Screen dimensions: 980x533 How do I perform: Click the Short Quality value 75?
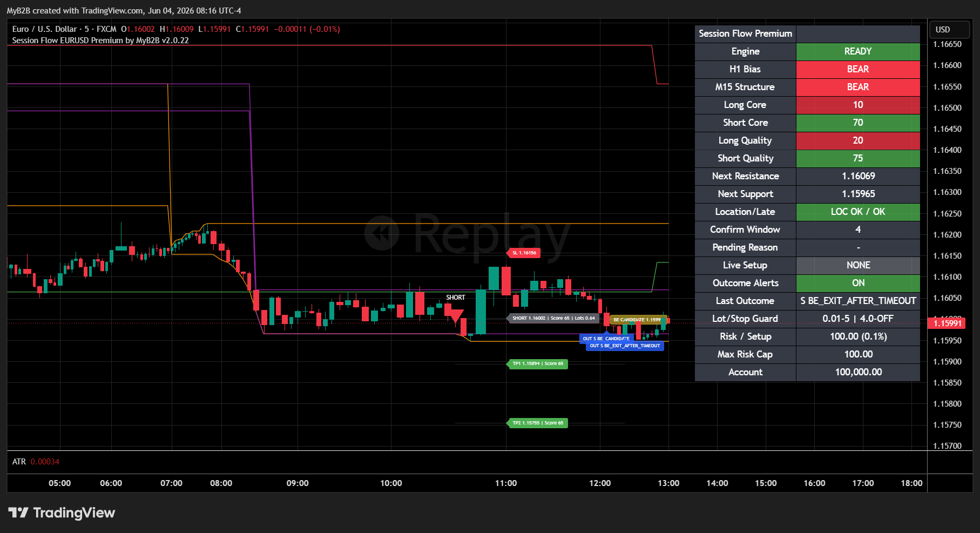click(858, 158)
